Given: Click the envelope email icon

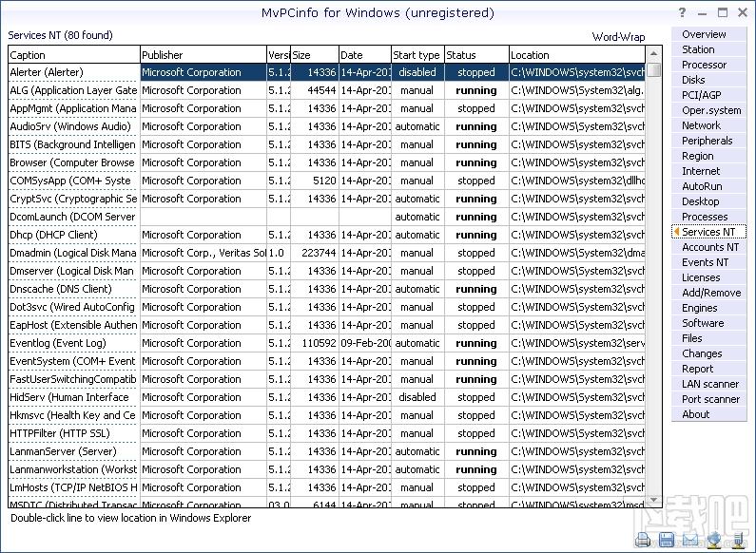Looking at the screenshot, I should [x=690, y=539].
